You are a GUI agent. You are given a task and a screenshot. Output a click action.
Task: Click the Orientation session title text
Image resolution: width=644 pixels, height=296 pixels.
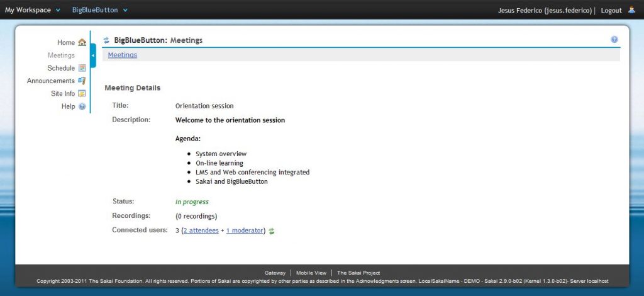point(204,106)
